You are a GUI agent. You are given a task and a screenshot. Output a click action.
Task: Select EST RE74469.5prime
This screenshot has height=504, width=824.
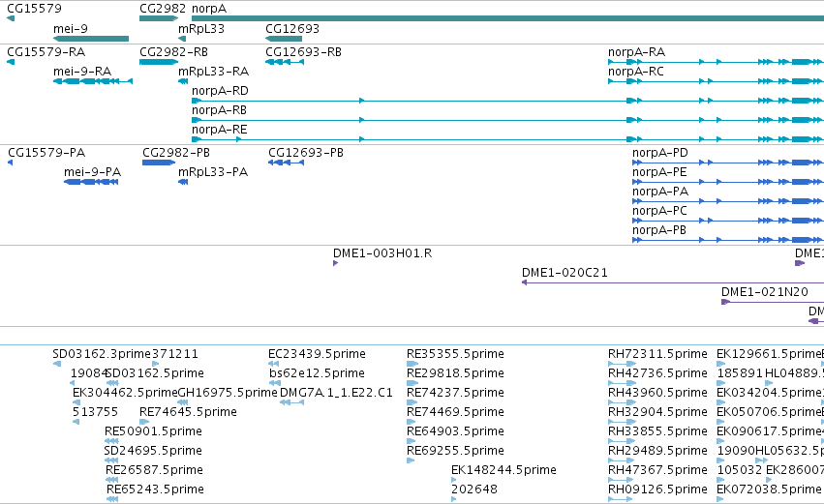[455, 413]
